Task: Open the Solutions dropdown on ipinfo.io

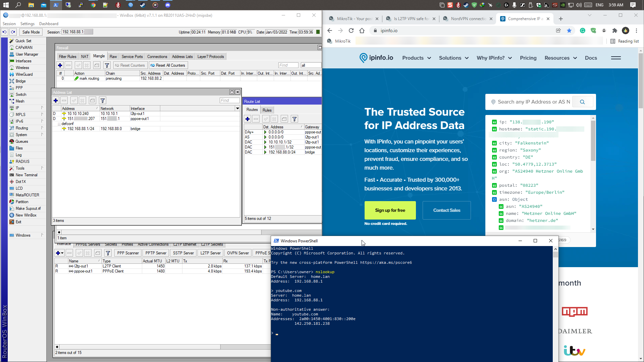Action: click(454, 58)
